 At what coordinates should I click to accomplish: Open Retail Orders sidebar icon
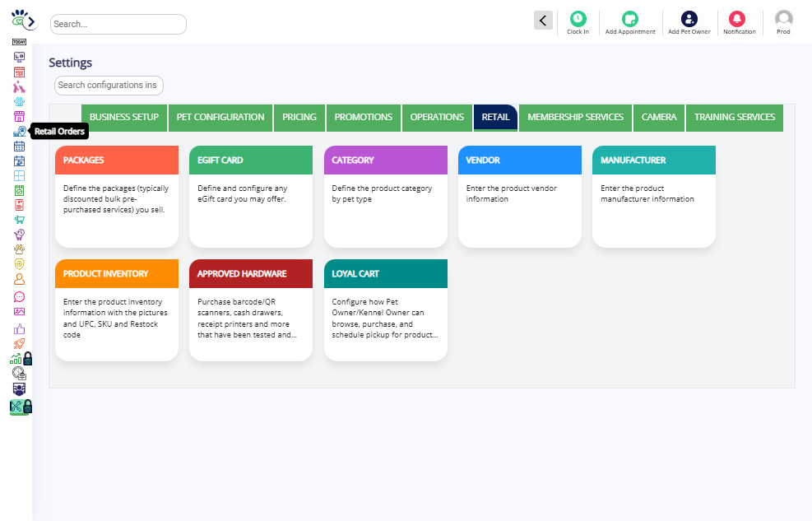coord(19,132)
